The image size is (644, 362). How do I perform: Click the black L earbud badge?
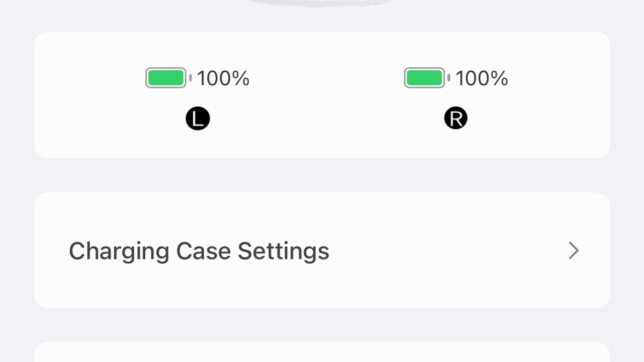click(197, 119)
